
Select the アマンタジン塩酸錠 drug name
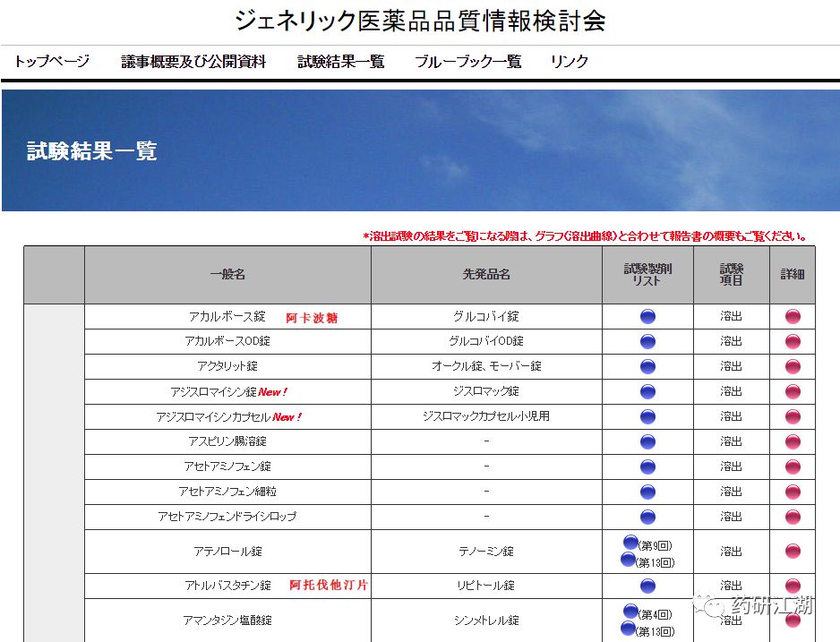coord(227,621)
